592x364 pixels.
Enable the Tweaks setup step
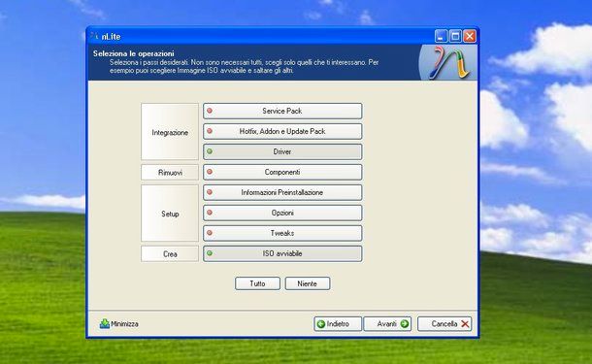[282, 233]
